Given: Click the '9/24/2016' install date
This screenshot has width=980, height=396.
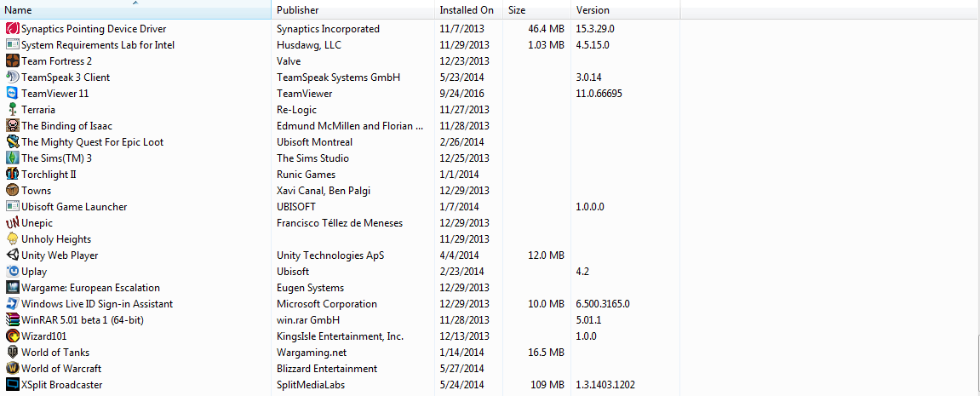Looking at the screenshot, I should [x=461, y=94].
